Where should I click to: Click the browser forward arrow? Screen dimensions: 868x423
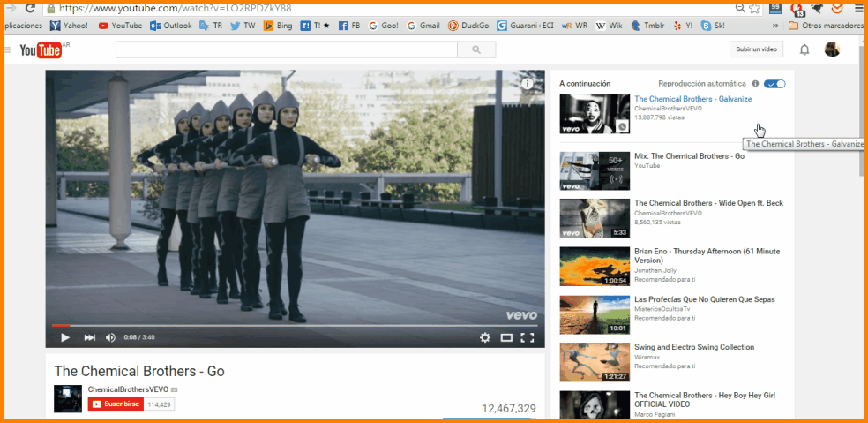click(11, 8)
